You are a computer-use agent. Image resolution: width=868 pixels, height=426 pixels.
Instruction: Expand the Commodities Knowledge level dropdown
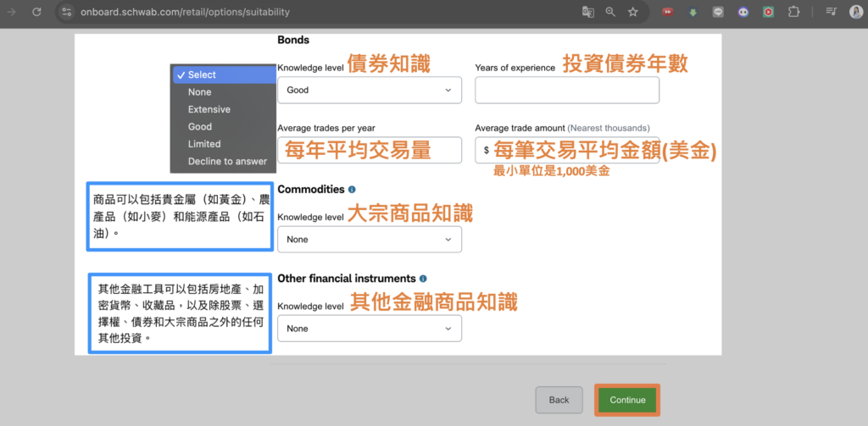tap(370, 240)
